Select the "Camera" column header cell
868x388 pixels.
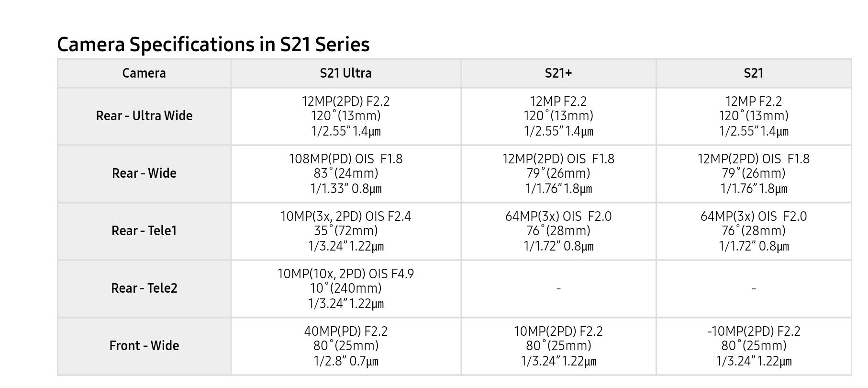144,73
